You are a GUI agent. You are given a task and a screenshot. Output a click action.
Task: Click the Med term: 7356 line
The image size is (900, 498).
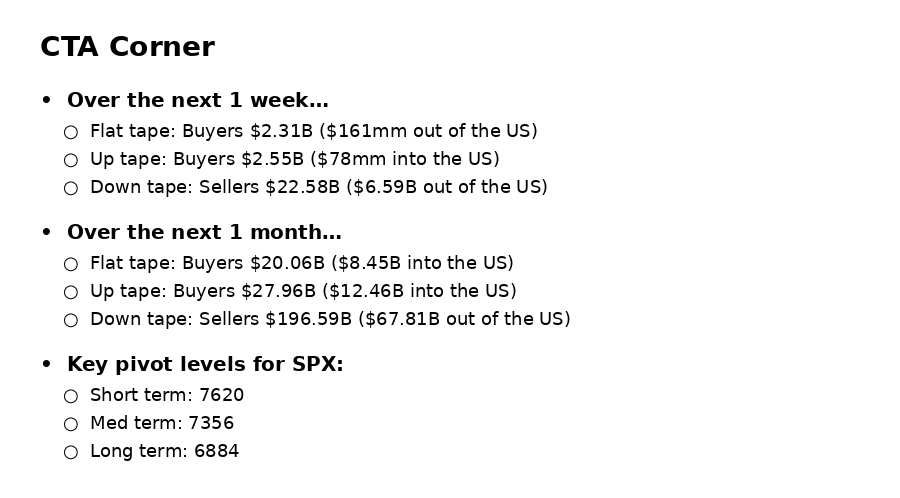click(162, 423)
